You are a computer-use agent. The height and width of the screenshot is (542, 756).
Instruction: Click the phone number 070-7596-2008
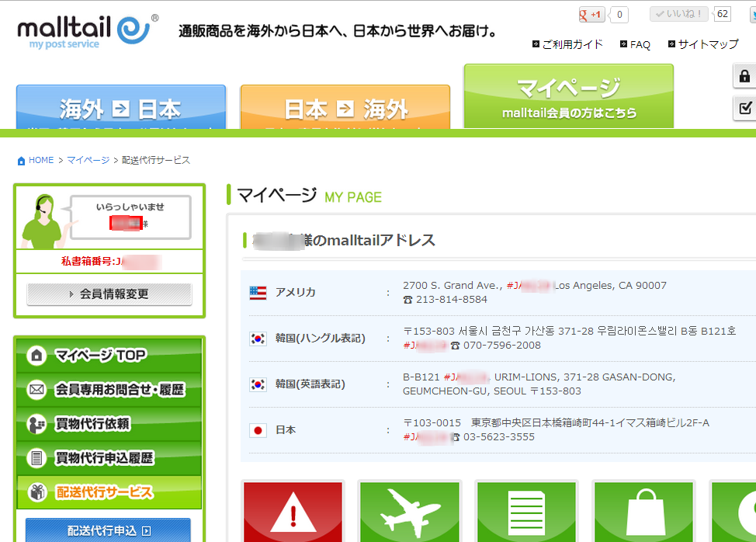(502, 346)
